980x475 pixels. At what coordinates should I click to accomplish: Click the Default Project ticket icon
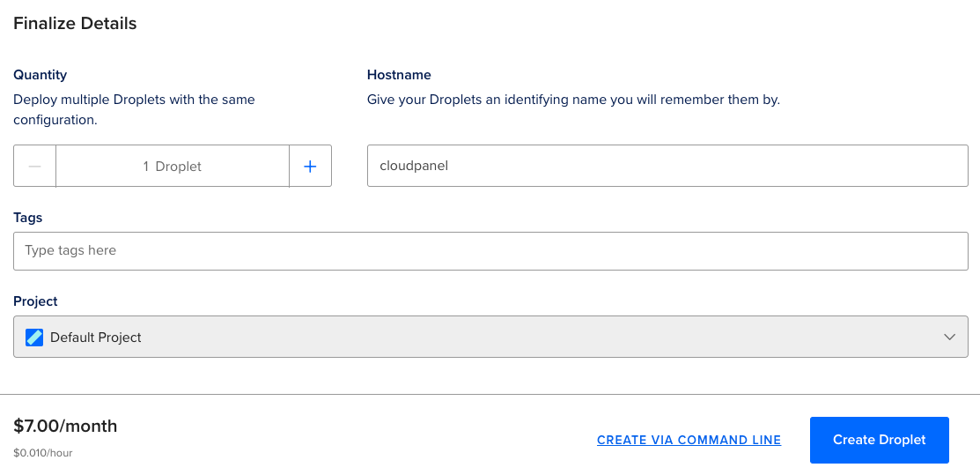coord(34,337)
